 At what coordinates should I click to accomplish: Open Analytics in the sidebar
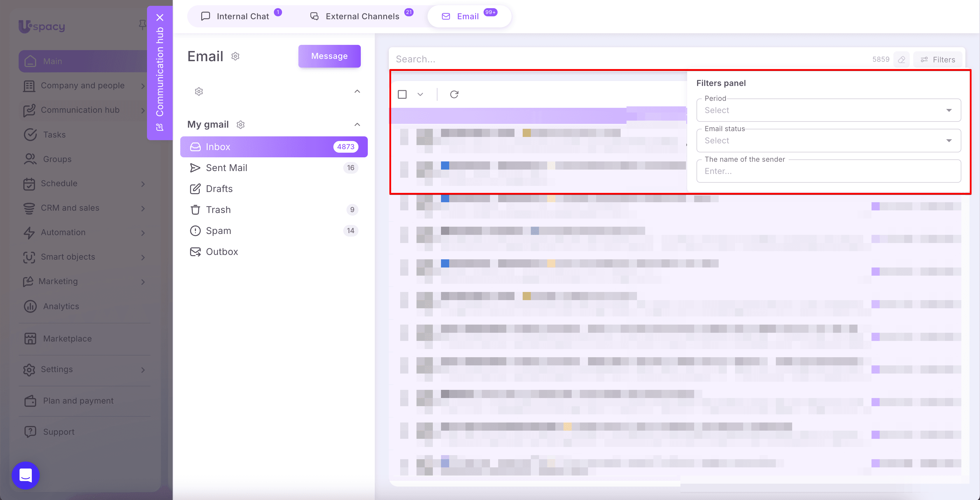[61, 306]
